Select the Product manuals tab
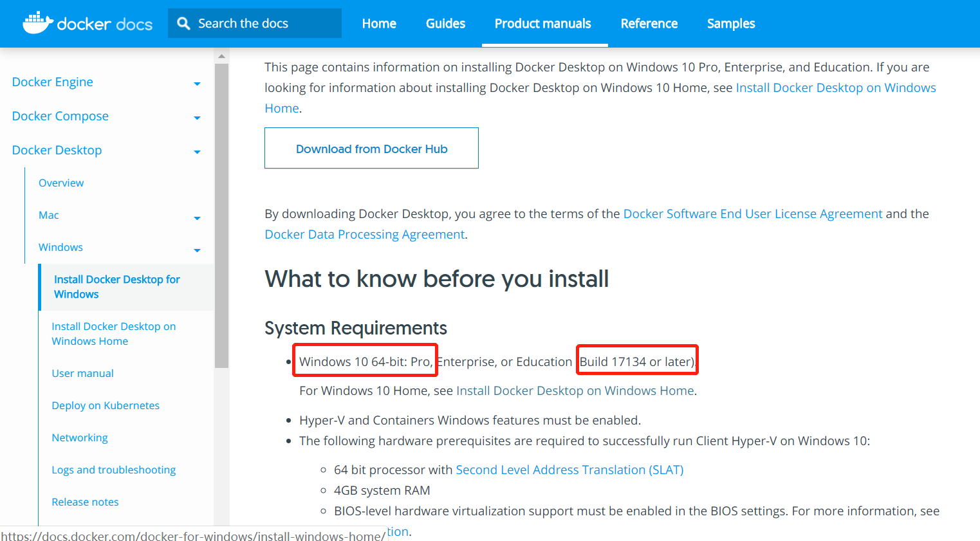The image size is (980, 541). point(543,24)
